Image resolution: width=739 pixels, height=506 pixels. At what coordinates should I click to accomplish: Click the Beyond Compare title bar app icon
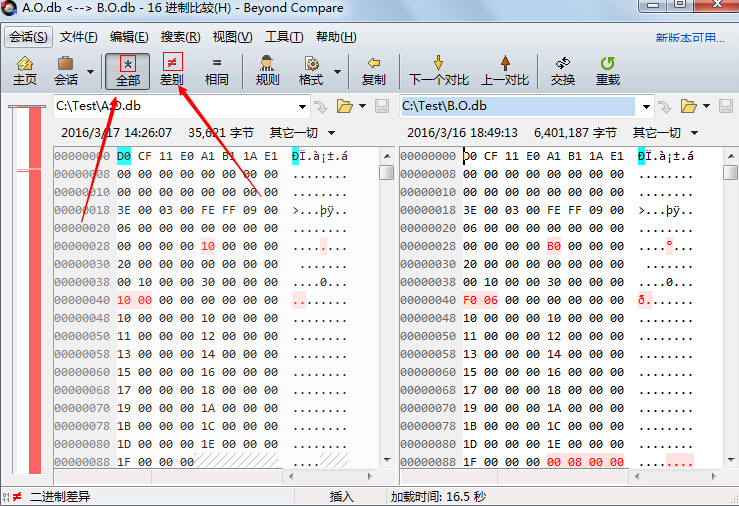tap(8, 8)
